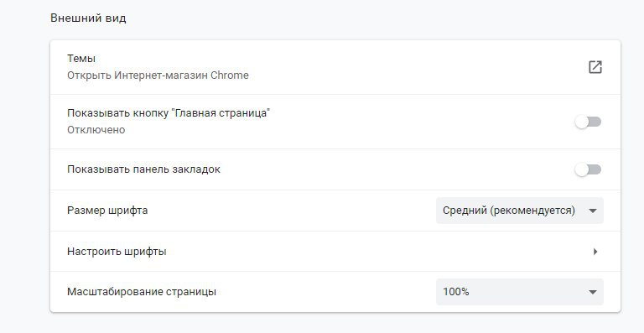Image resolution: width=644 pixels, height=333 pixels.
Task: Click the "Показывать панель закладок" label
Action: click(x=143, y=169)
